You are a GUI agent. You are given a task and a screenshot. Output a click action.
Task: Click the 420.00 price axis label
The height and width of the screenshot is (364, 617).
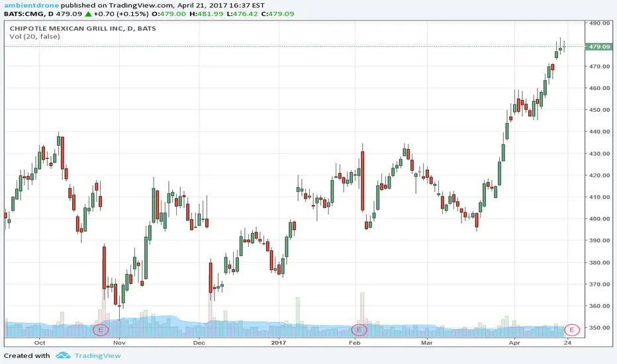click(x=599, y=175)
